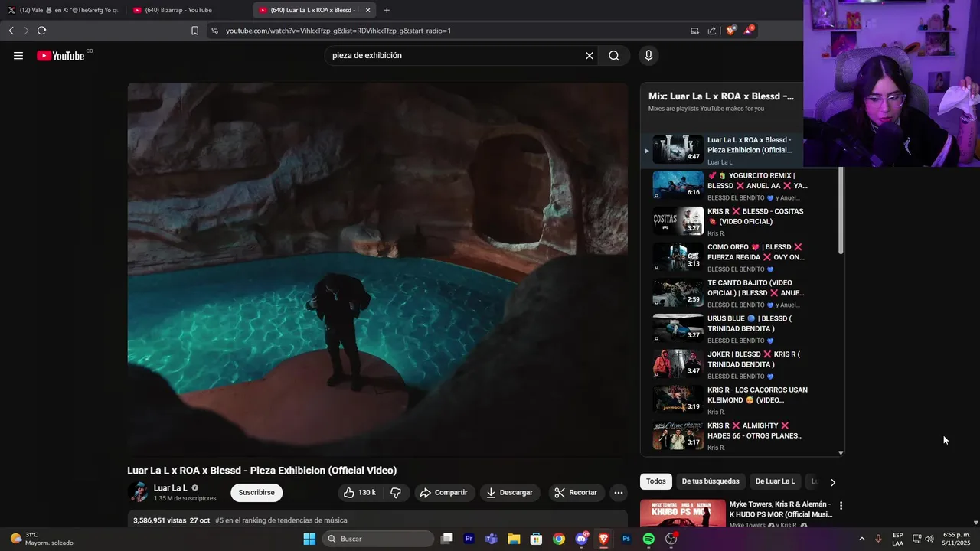
Task: Open Discord from the taskbar
Action: tap(581, 539)
